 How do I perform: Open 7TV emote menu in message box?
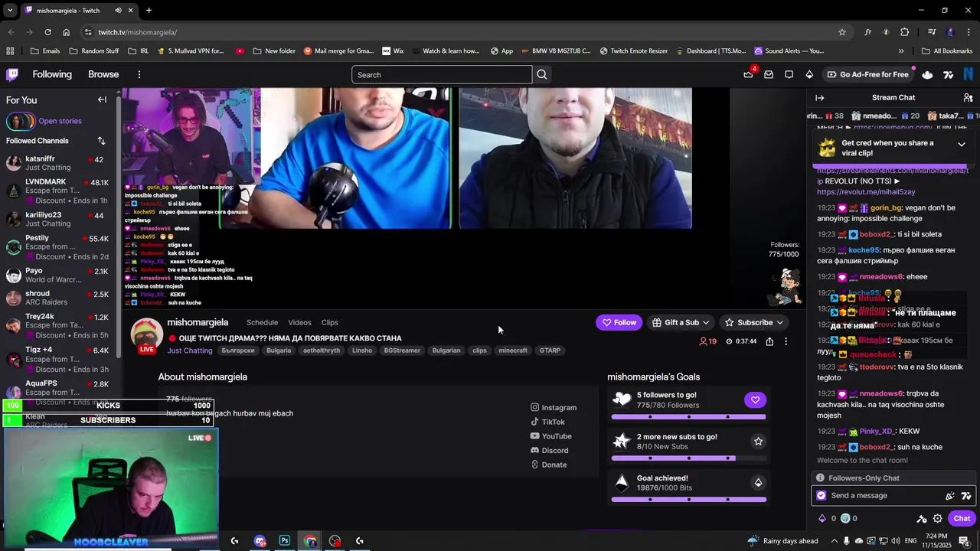[x=966, y=496]
